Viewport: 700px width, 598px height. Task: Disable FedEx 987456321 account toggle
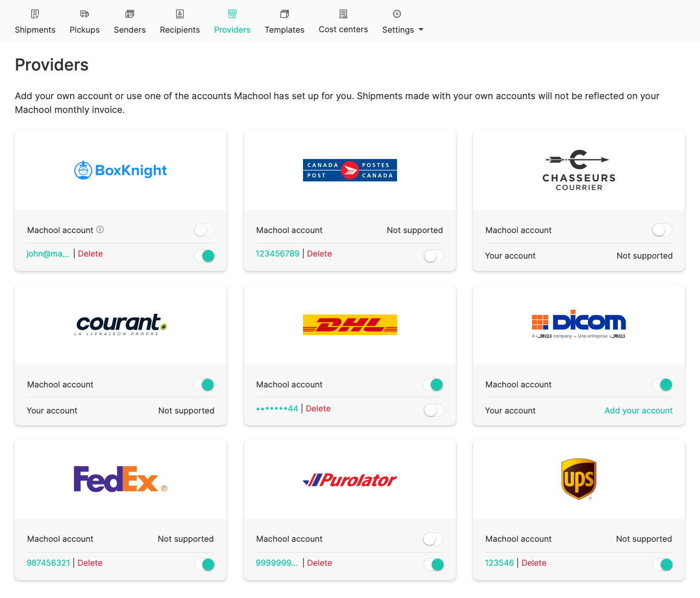pyautogui.click(x=204, y=564)
